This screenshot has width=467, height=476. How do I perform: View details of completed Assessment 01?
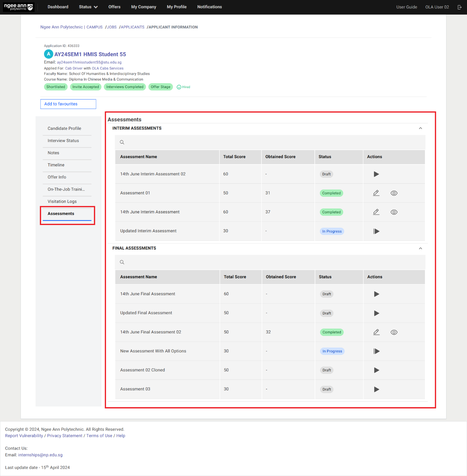(394, 193)
